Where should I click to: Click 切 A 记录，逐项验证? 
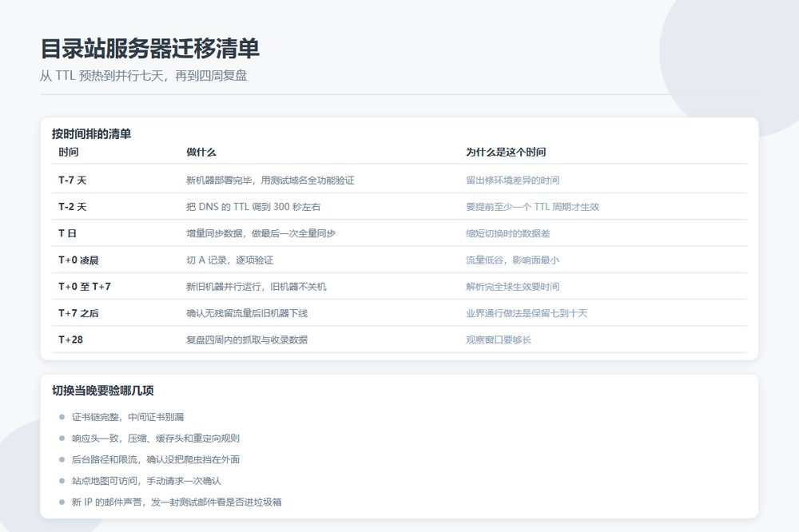coord(230,260)
